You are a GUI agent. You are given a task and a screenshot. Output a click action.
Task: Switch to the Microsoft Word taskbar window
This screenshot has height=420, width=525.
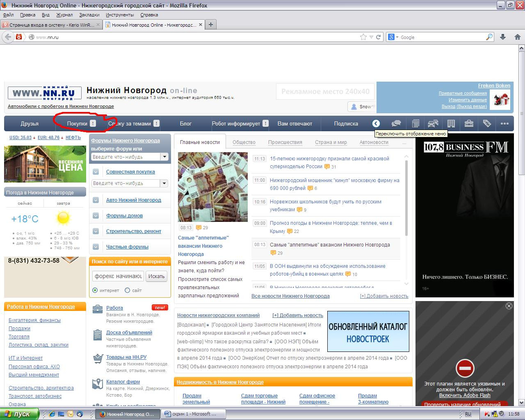click(x=193, y=414)
